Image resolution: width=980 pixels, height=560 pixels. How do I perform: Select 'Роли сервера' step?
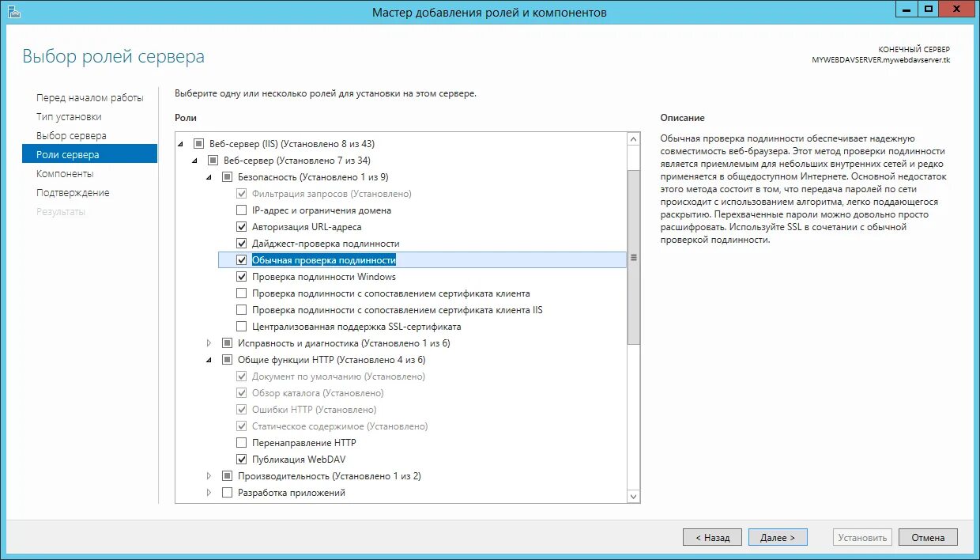(x=90, y=155)
